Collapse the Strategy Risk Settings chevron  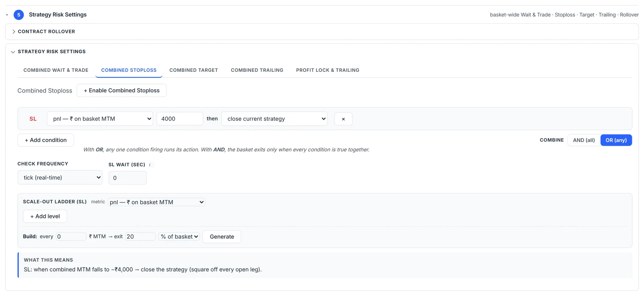[x=13, y=52]
